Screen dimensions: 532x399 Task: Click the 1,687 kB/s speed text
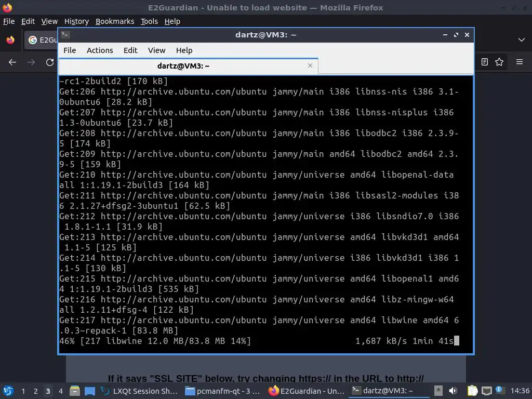381,341
